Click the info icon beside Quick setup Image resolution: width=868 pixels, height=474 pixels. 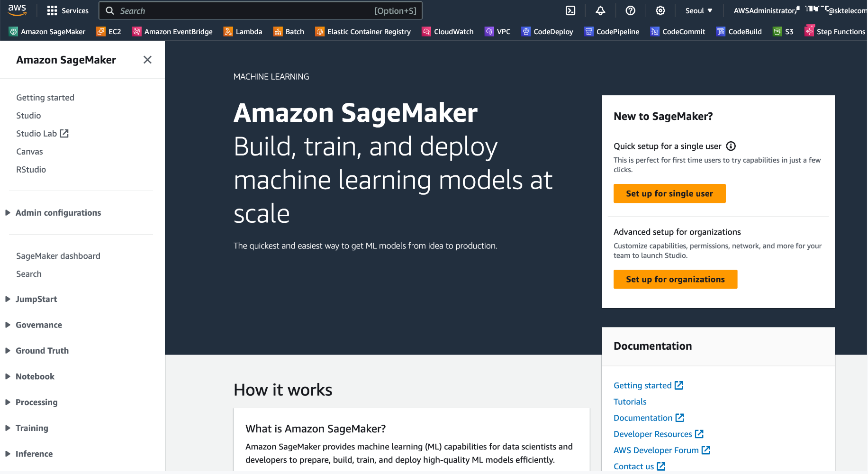pyautogui.click(x=731, y=146)
